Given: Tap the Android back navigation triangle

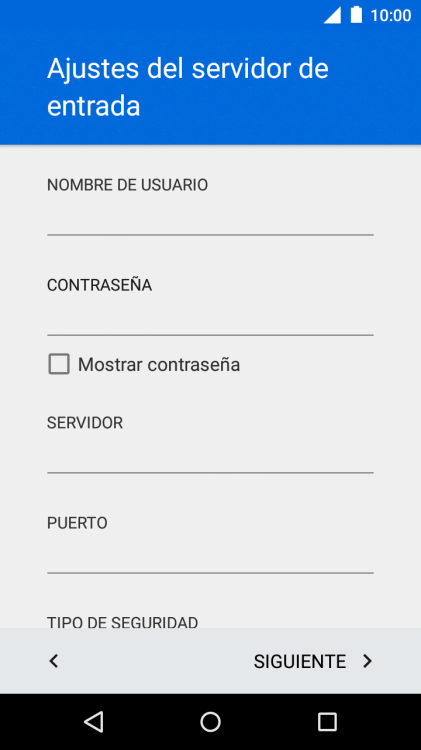Looking at the screenshot, I should (x=94, y=722).
